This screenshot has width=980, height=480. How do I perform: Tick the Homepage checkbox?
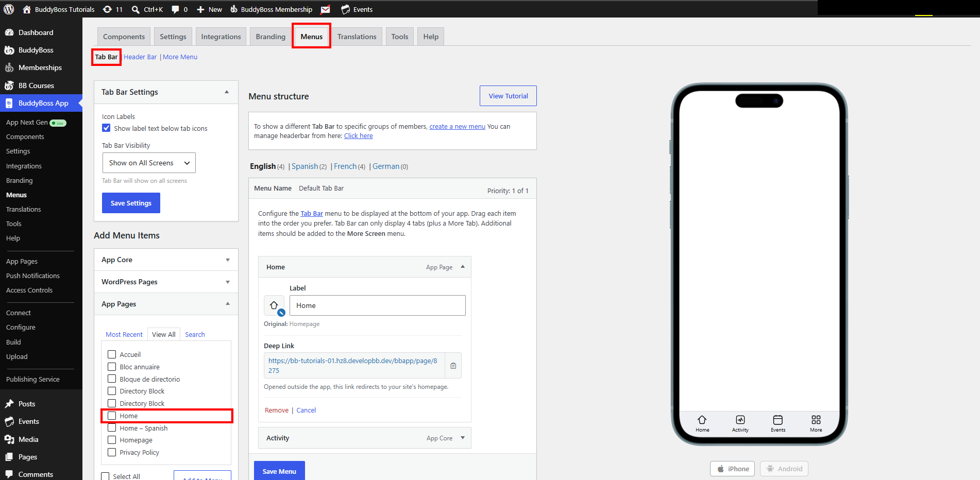coord(112,440)
